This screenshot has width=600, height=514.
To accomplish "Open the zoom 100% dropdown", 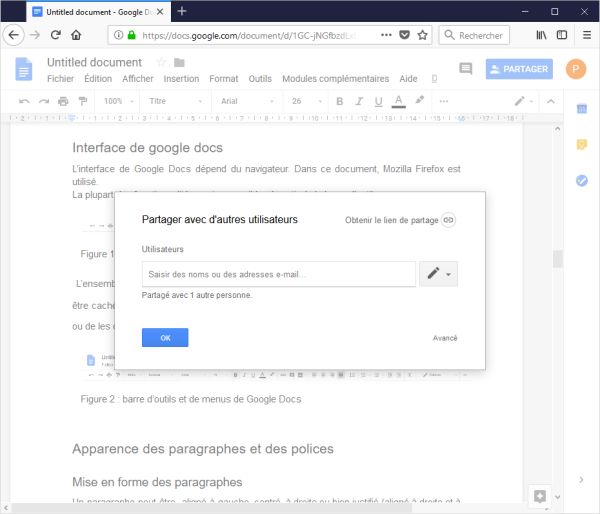I will [118, 101].
